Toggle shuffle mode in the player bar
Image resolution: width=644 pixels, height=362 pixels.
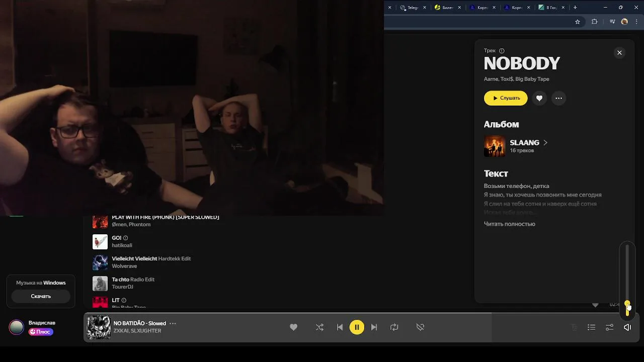pos(319,327)
